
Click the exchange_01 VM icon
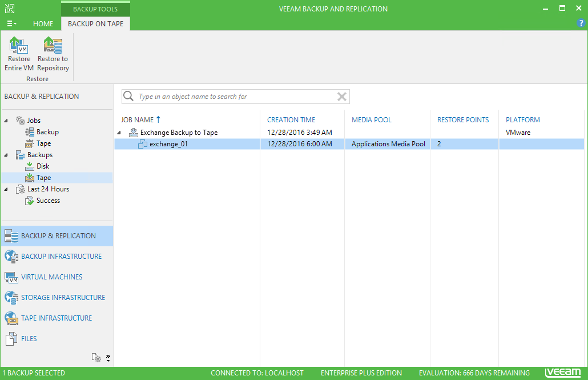point(143,144)
